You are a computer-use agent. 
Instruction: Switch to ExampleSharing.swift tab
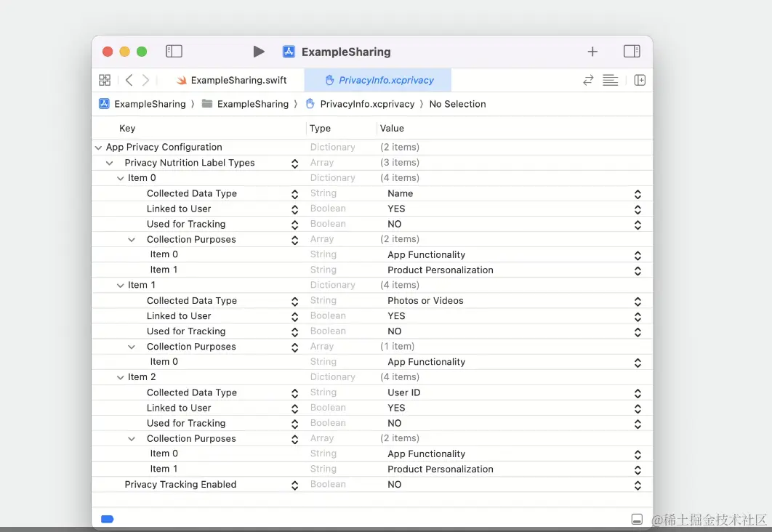pos(231,80)
